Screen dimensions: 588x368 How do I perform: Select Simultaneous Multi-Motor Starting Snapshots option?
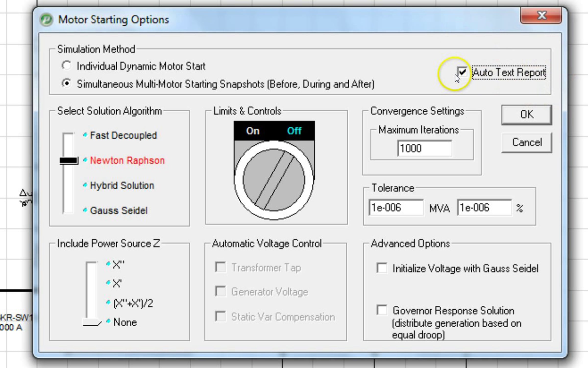(x=67, y=84)
